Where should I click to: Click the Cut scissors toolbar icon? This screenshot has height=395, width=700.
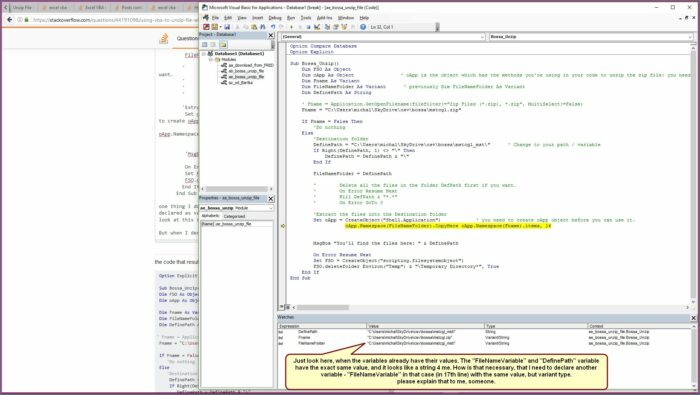click(x=237, y=27)
